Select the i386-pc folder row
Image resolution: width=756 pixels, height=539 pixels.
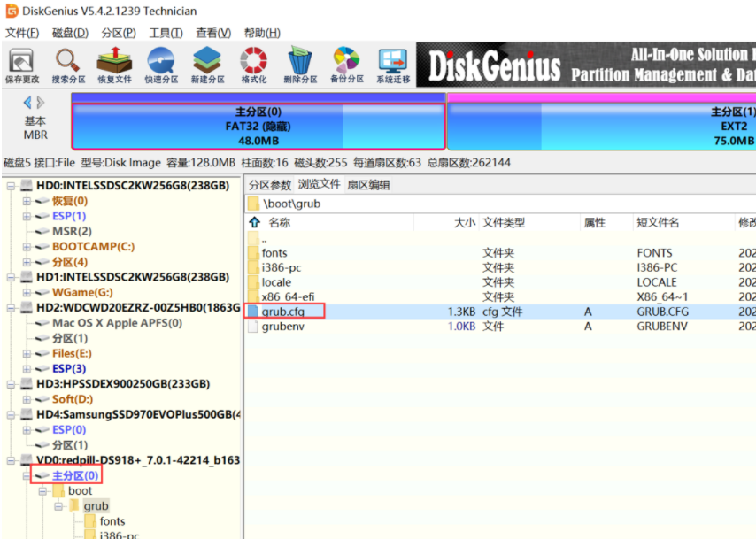[x=501, y=267]
